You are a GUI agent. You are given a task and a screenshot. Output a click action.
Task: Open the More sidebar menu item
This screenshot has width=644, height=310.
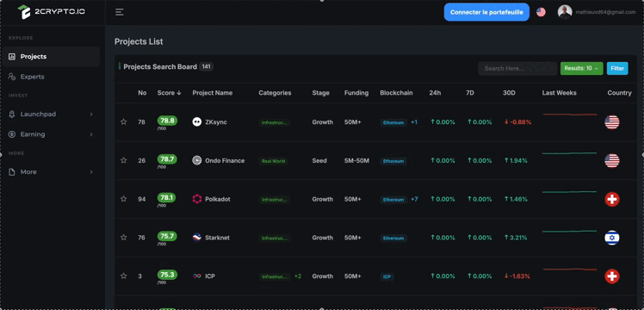click(x=52, y=172)
